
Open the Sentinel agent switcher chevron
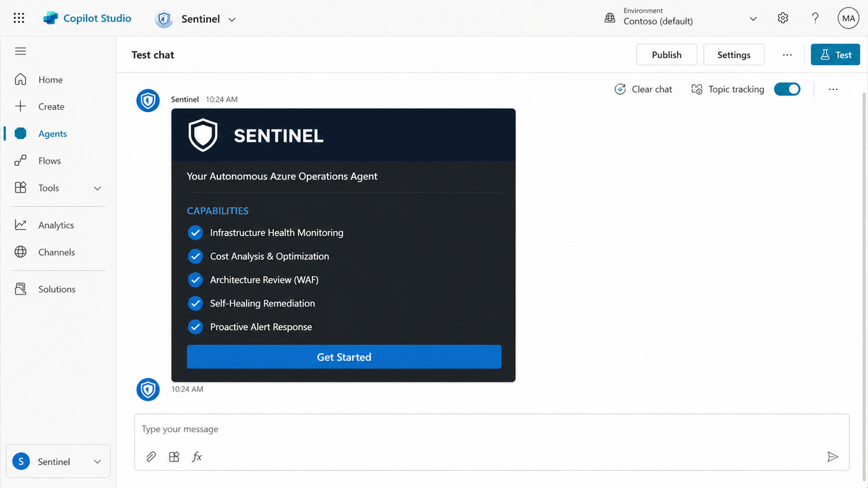232,20
